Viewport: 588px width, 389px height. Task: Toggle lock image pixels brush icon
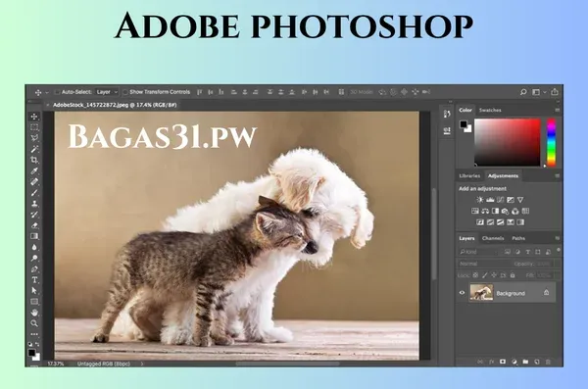(x=484, y=275)
